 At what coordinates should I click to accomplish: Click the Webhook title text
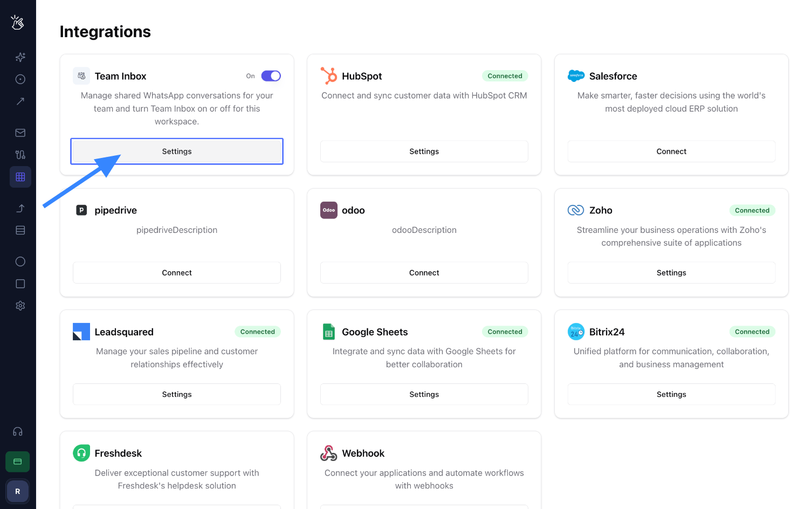coord(363,453)
